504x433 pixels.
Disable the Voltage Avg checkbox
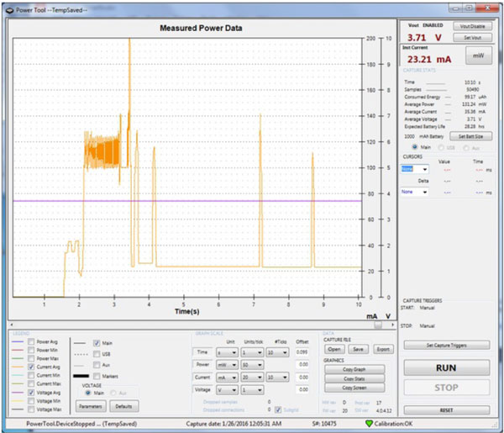[32, 392]
